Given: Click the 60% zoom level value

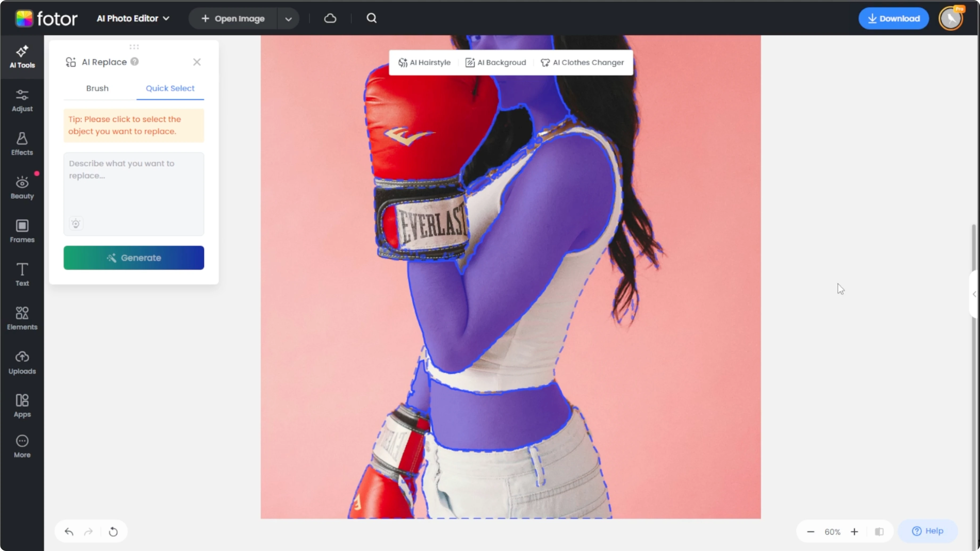Looking at the screenshot, I should (832, 532).
